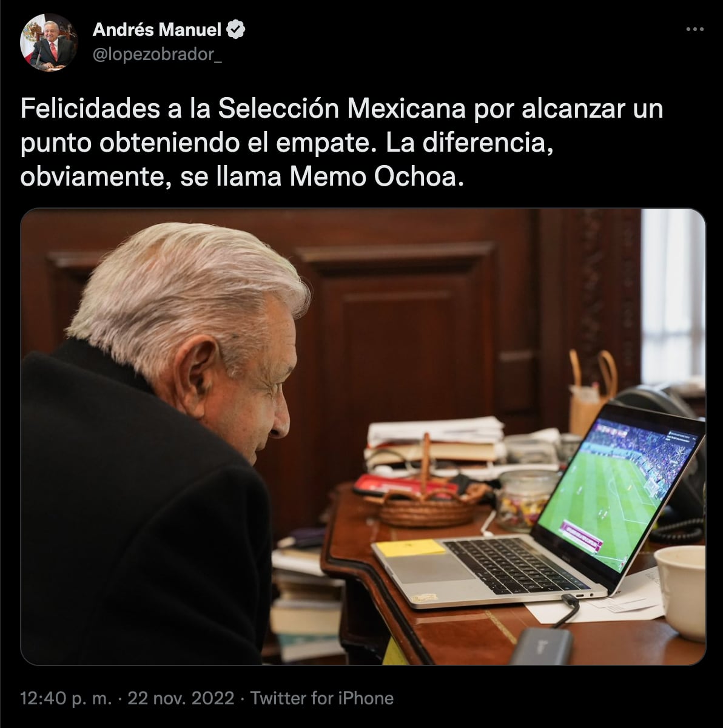Open the Twitter for iPhone source label
This screenshot has height=728, width=723.
pyautogui.click(x=322, y=698)
